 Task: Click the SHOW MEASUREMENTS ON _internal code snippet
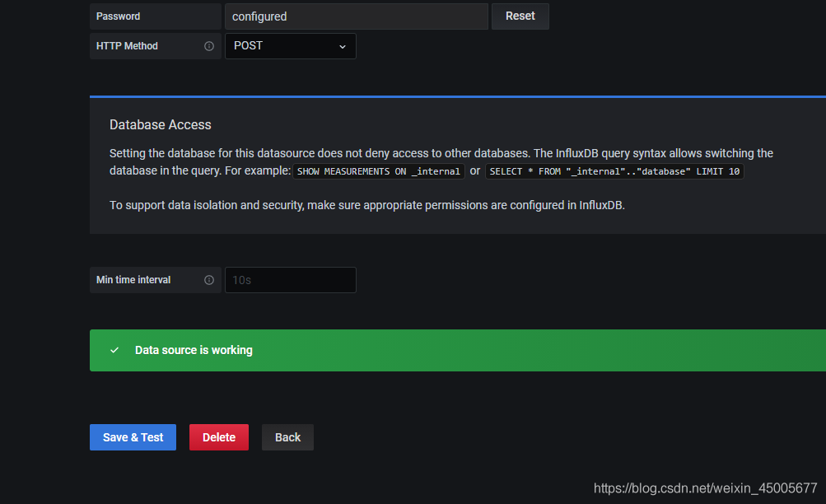[x=379, y=171]
